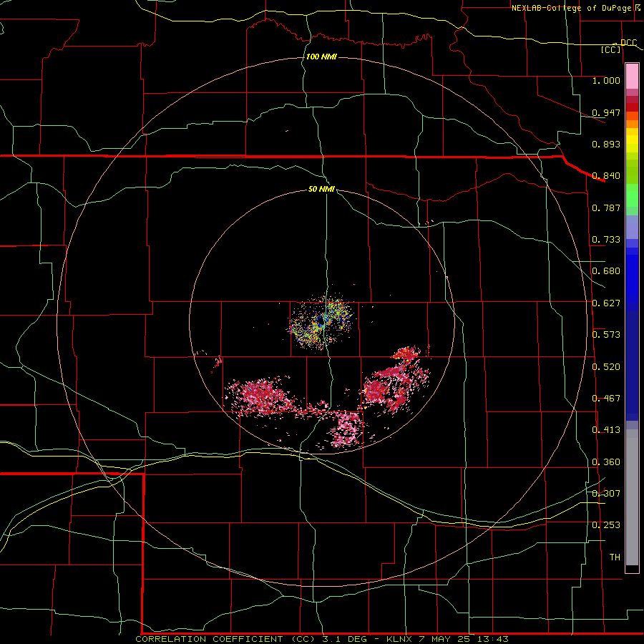Select the 0.840 legend value
This screenshot has width=644, height=644.
[x=606, y=176]
